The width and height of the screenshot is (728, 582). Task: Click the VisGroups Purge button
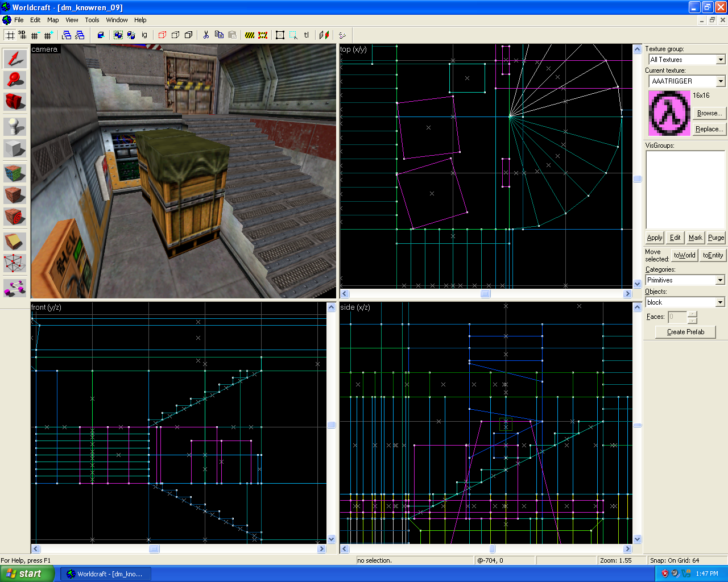(x=716, y=238)
